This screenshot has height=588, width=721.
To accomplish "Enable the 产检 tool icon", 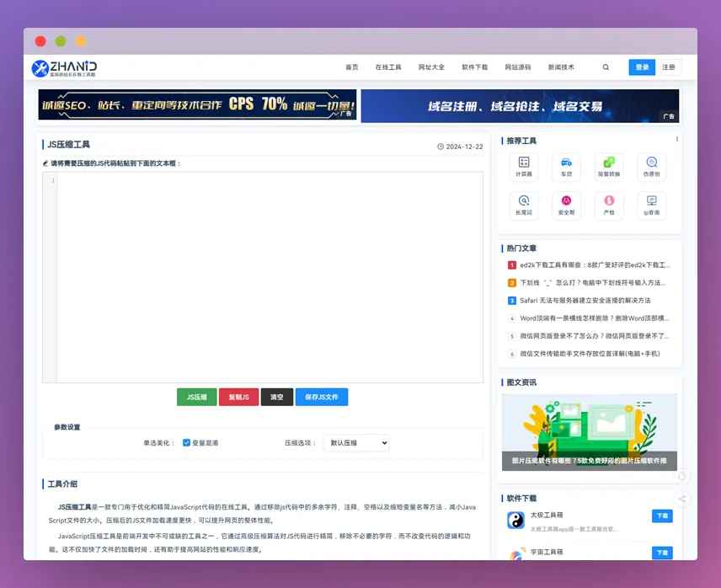I will (x=608, y=205).
